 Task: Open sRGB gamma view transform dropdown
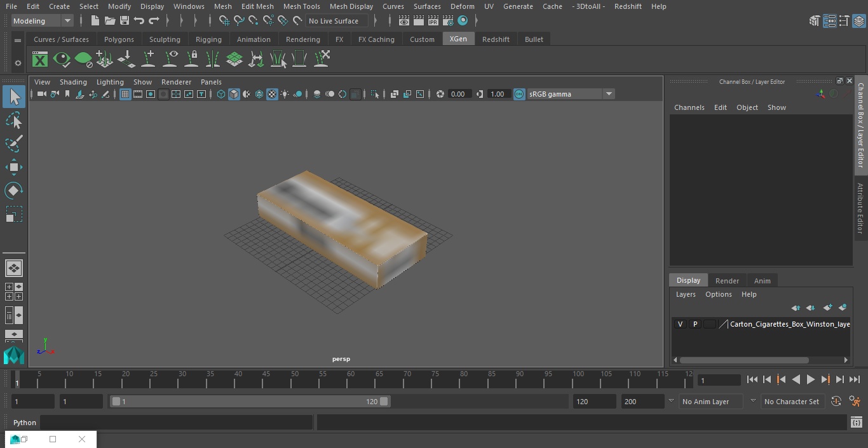pyautogui.click(x=571, y=94)
